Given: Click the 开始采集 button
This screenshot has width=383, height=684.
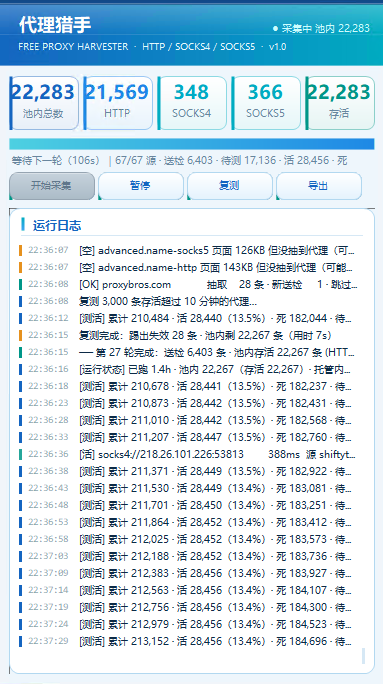Looking at the screenshot, I should 52,186.
